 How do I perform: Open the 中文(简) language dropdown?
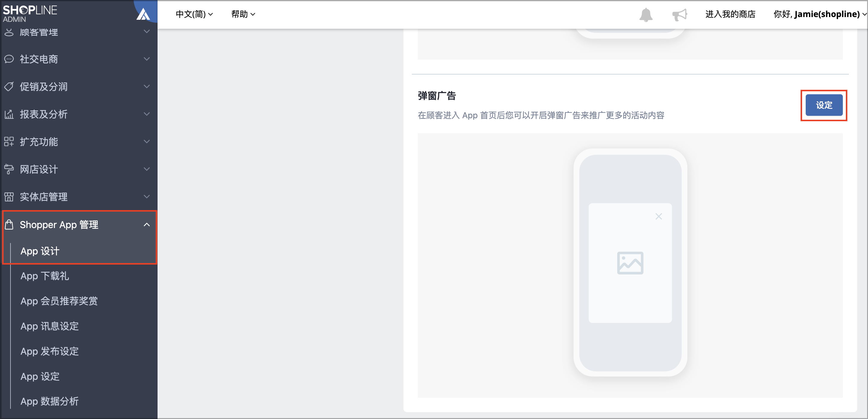(x=194, y=14)
